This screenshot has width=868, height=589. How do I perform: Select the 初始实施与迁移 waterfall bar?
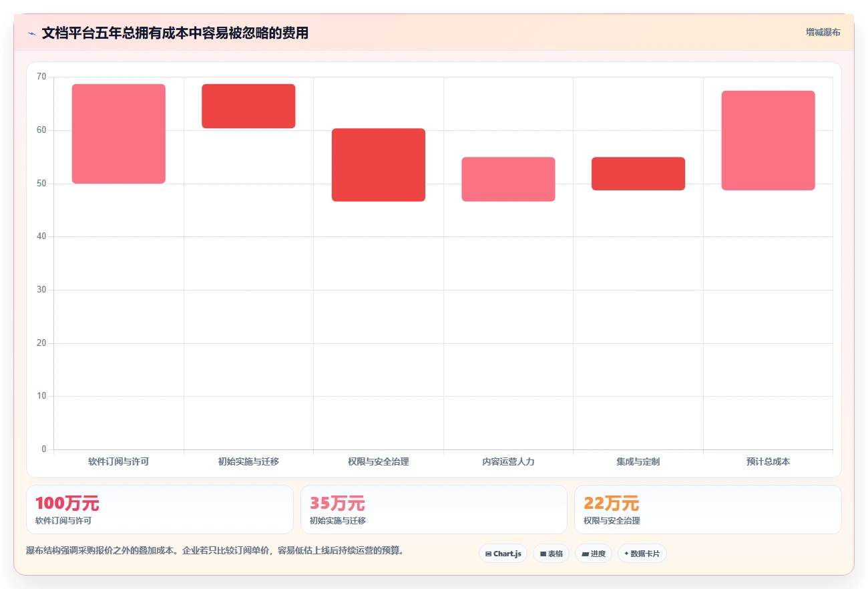248,106
